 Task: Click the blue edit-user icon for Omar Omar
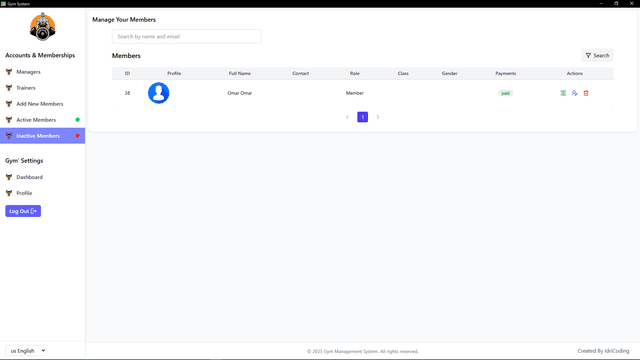point(574,93)
